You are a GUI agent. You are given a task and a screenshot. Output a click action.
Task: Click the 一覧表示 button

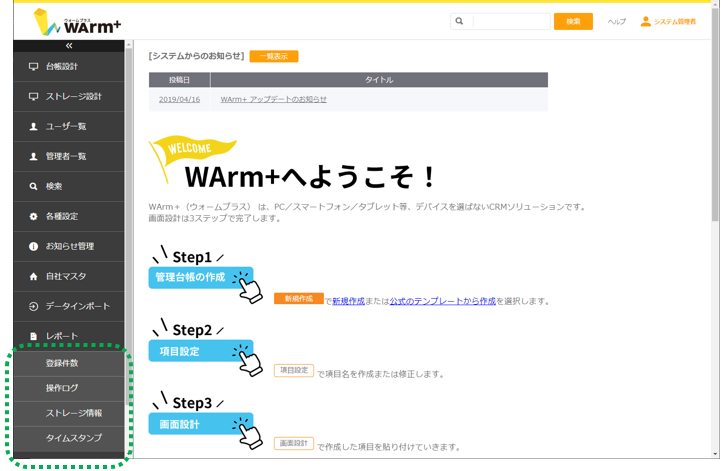pos(274,56)
